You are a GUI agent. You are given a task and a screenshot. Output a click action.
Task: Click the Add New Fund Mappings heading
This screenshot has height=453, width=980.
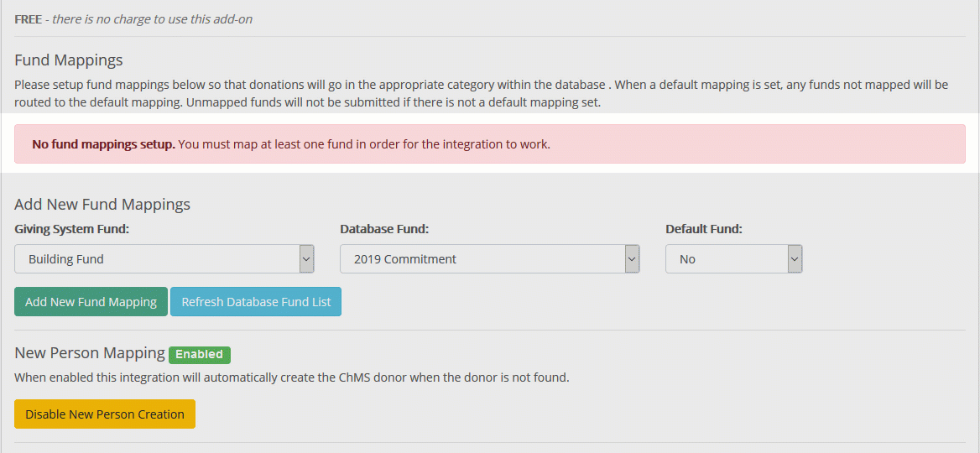click(102, 205)
